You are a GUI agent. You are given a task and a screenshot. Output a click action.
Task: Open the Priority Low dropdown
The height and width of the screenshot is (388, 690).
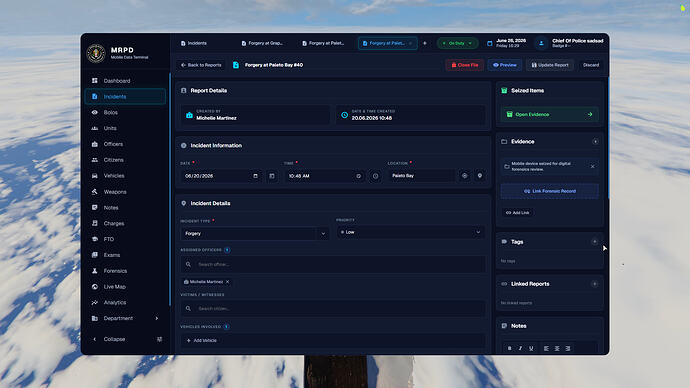pos(410,232)
